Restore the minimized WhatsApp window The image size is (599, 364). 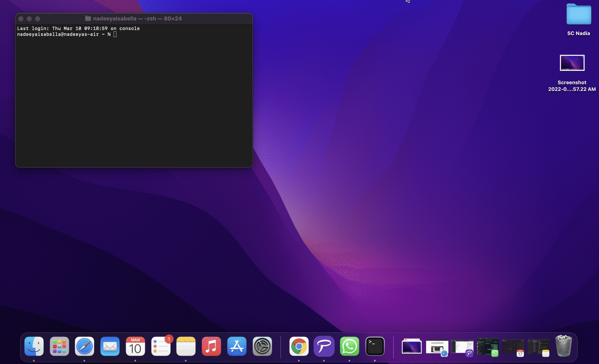[x=488, y=347]
